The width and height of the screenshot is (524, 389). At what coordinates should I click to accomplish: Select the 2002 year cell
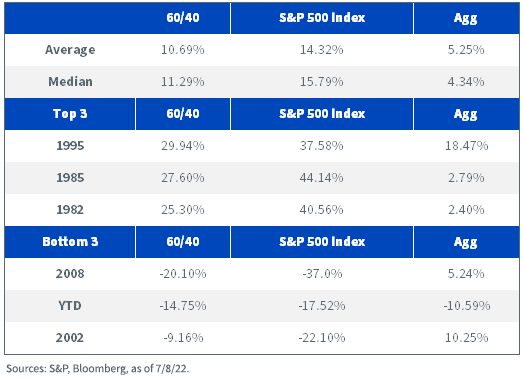pyautogui.click(x=70, y=338)
